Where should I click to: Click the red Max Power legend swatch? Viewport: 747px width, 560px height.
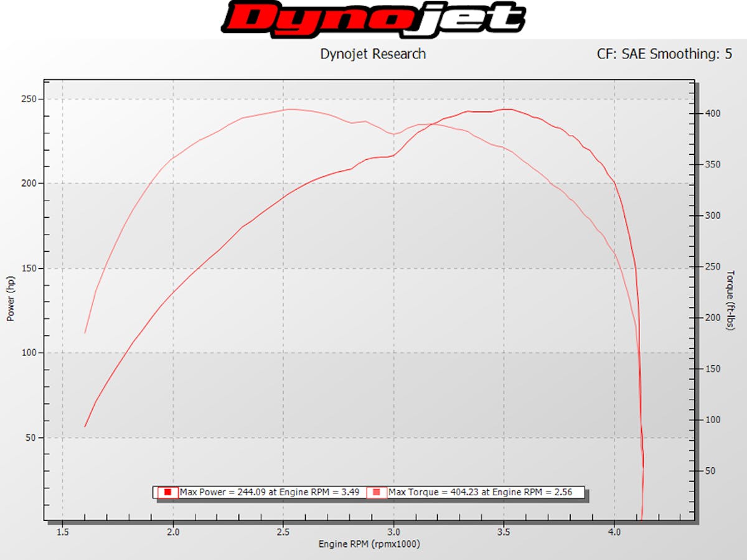[x=167, y=493]
